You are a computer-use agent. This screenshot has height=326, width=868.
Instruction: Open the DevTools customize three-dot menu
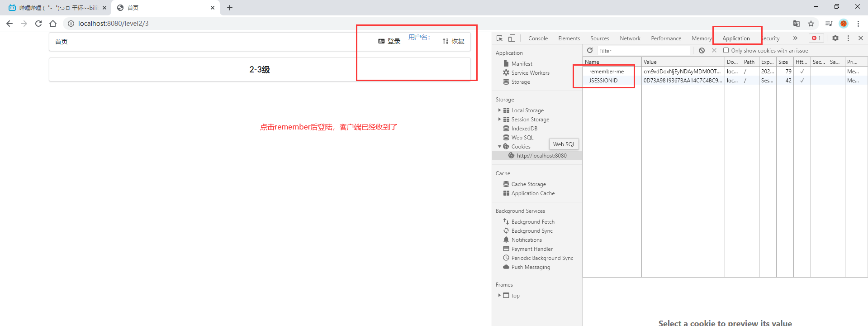(848, 38)
